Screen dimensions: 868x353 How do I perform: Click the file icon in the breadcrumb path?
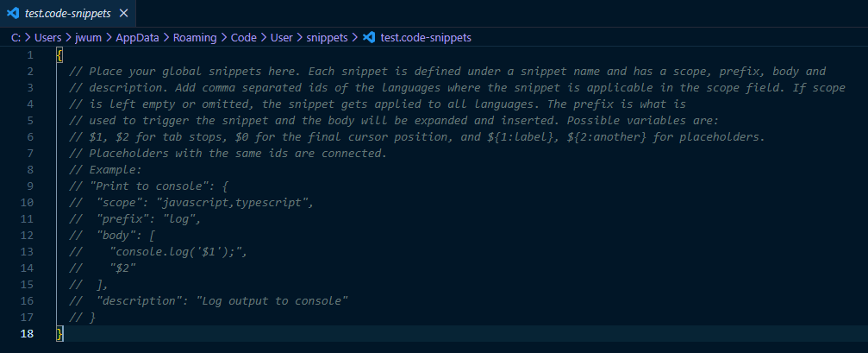coord(369,37)
